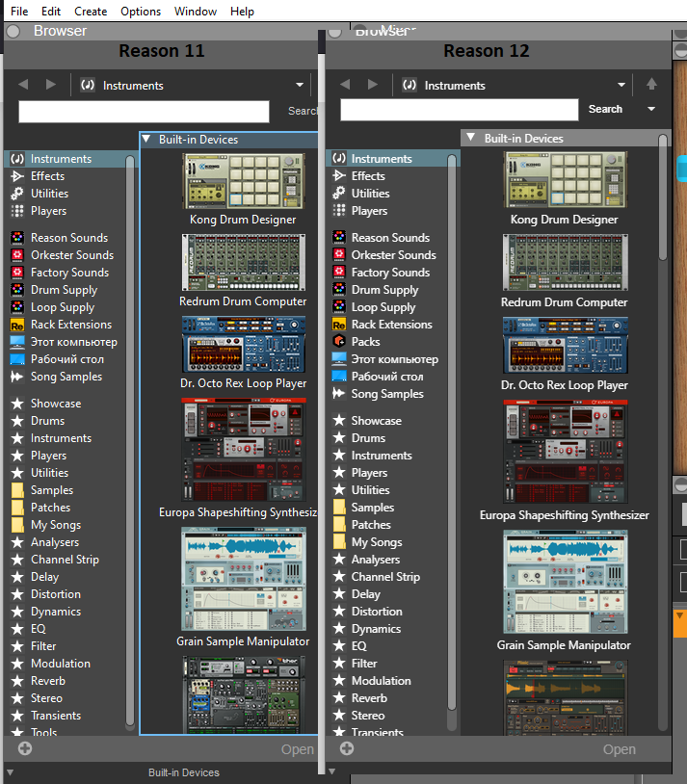Screen dimensions: 687x784
Task: Select Dynamics in Reason 12 sidebar
Action: (376, 629)
